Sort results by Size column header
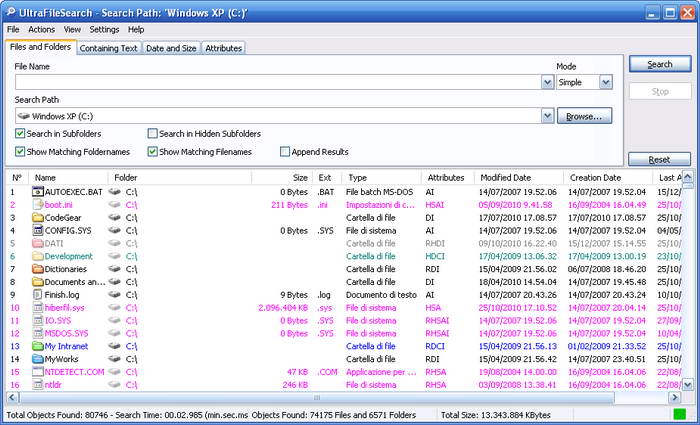This screenshot has width=700, height=425. point(282,178)
